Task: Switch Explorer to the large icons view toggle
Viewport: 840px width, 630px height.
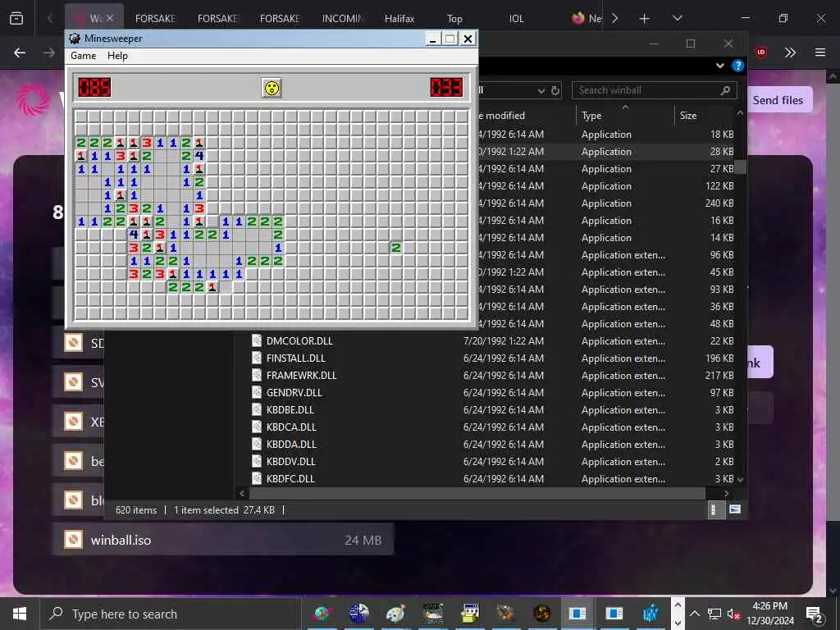Action: [x=734, y=509]
